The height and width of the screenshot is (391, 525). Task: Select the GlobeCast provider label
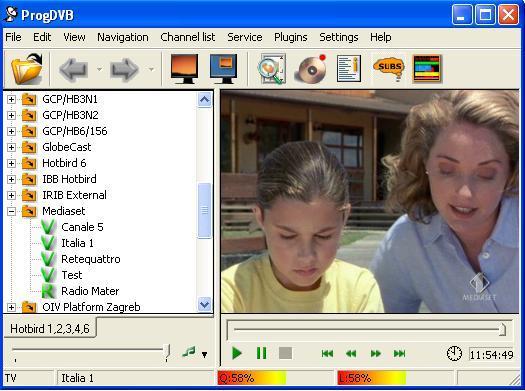click(67, 147)
